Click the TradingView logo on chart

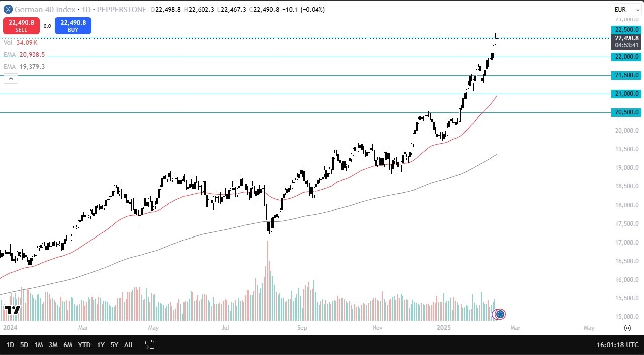tap(12, 310)
